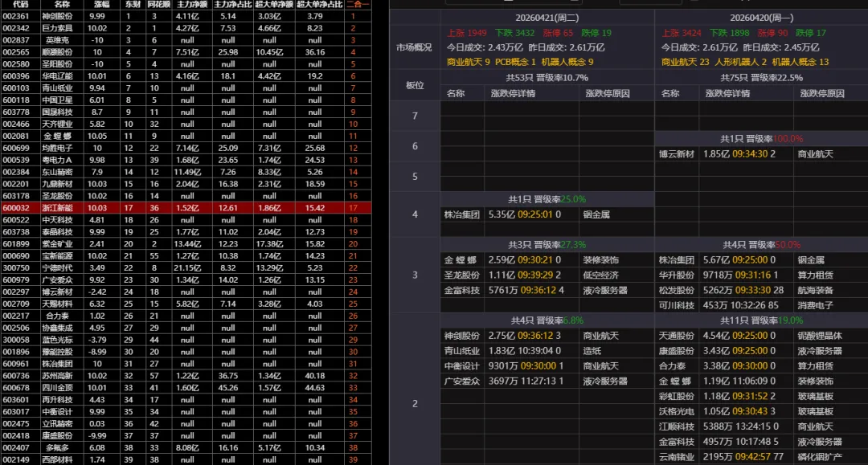Open 紫金矿业 in the stock list

58,244
